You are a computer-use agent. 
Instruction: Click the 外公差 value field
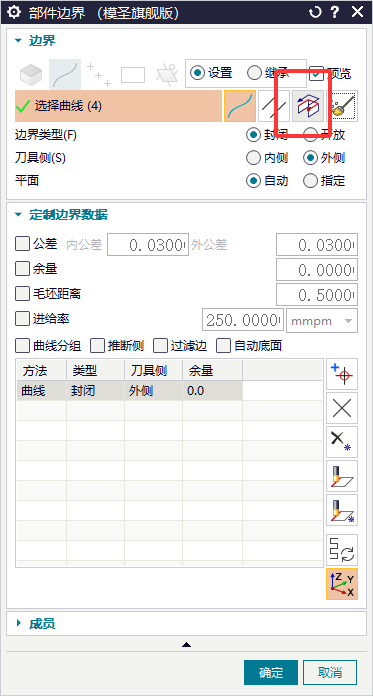click(x=317, y=245)
